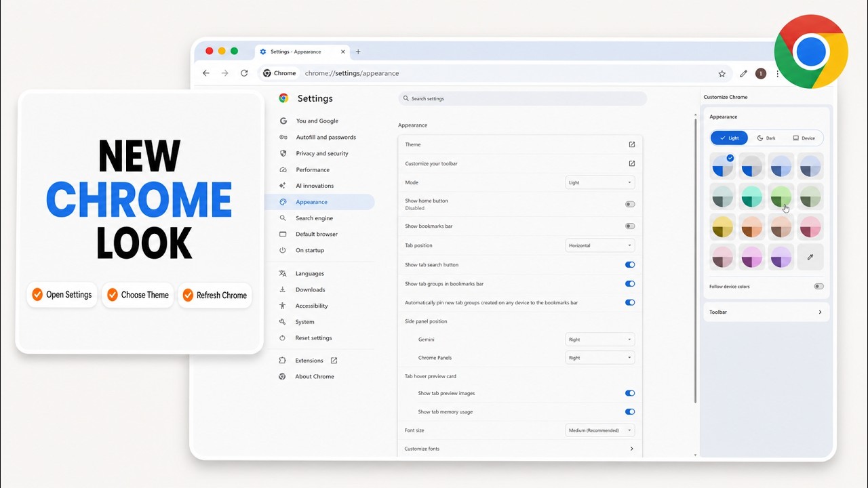The height and width of the screenshot is (488, 868).
Task: Click the Search settings input field
Action: tap(522, 98)
